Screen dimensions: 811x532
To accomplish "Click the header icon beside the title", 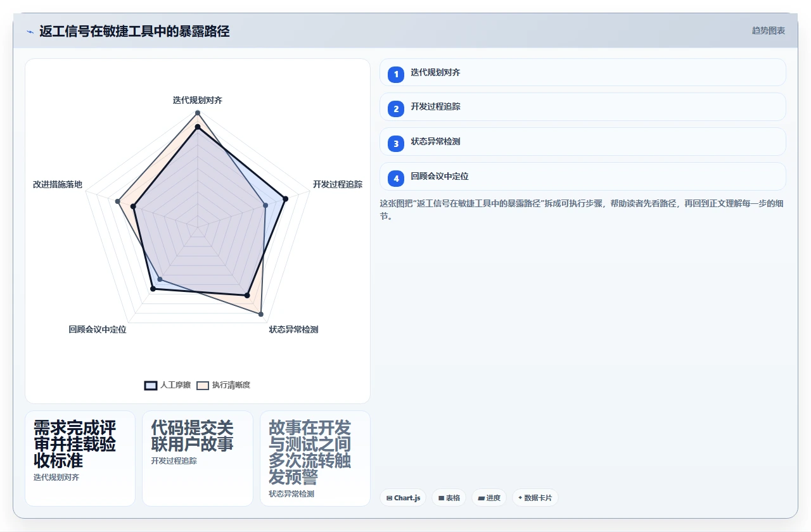I will coord(30,31).
